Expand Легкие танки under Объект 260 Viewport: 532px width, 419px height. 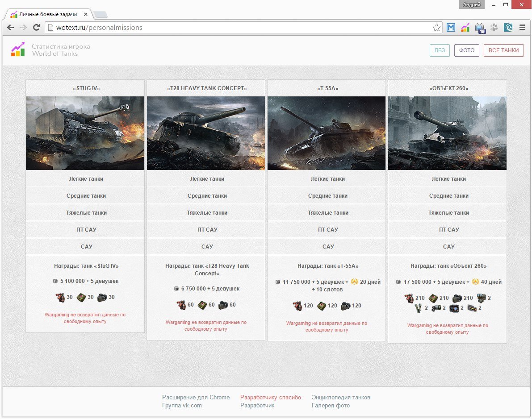pos(447,178)
